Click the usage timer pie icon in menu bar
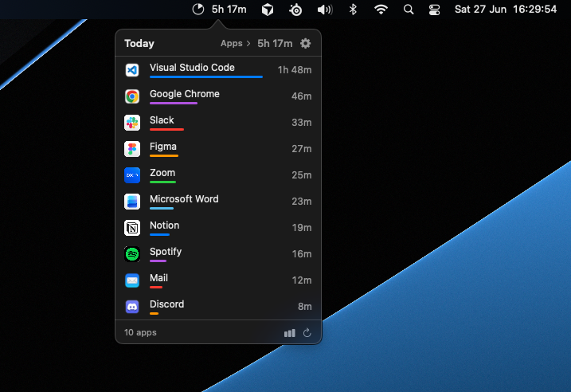 click(x=198, y=9)
